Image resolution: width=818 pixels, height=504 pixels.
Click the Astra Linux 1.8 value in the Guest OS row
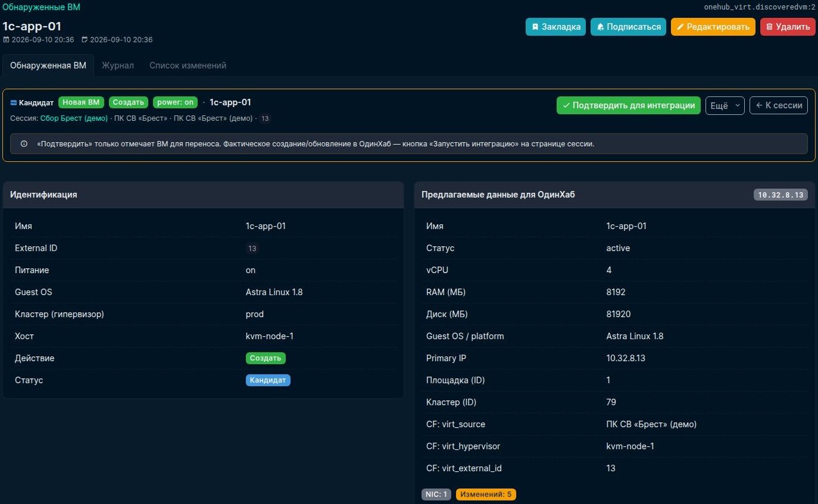274,292
